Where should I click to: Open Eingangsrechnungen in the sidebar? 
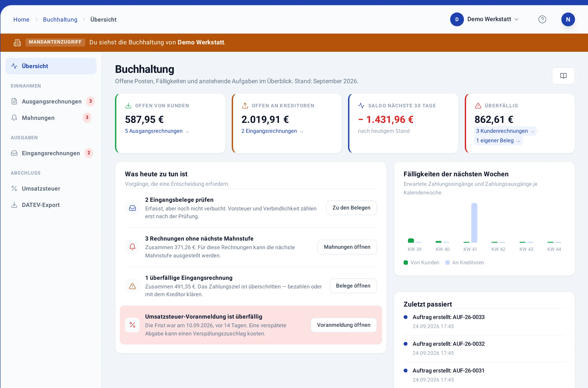click(51, 153)
